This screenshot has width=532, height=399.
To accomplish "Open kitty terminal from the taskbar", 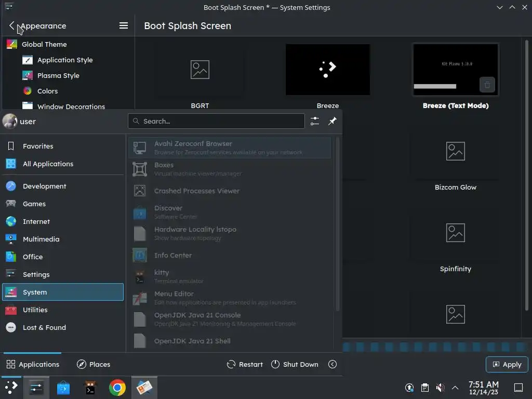I will [x=90, y=388].
